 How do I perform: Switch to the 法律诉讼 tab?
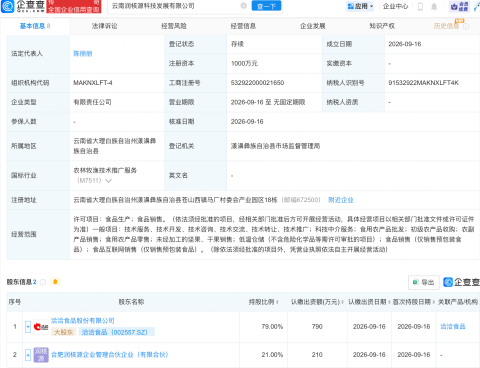pyautogui.click(x=104, y=26)
